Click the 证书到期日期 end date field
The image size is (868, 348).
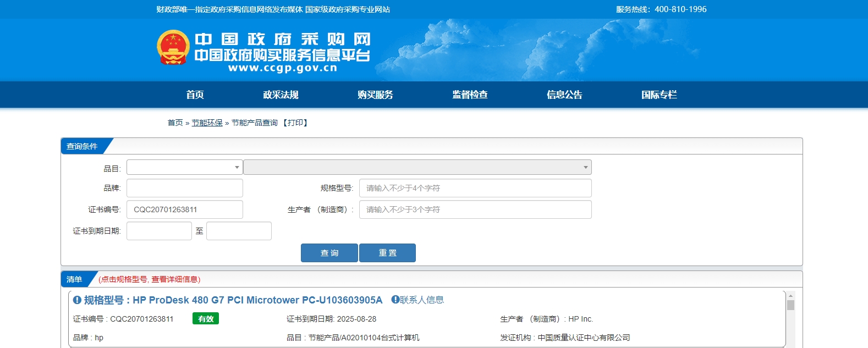pos(239,231)
